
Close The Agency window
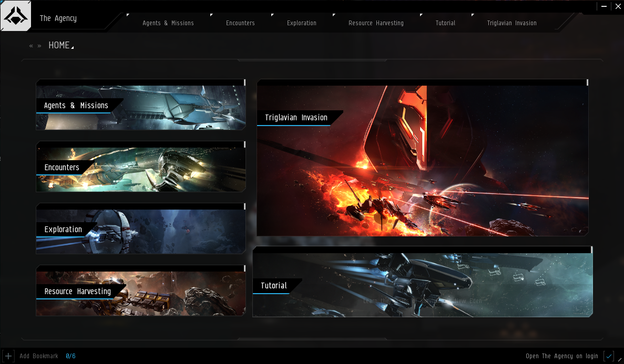[x=617, y=6]
